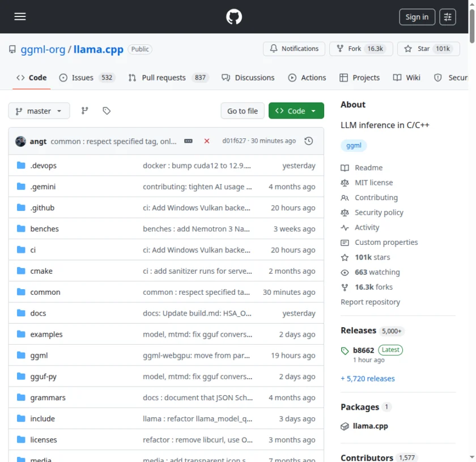Open the hamburger navigation menu

click(20, 16)
